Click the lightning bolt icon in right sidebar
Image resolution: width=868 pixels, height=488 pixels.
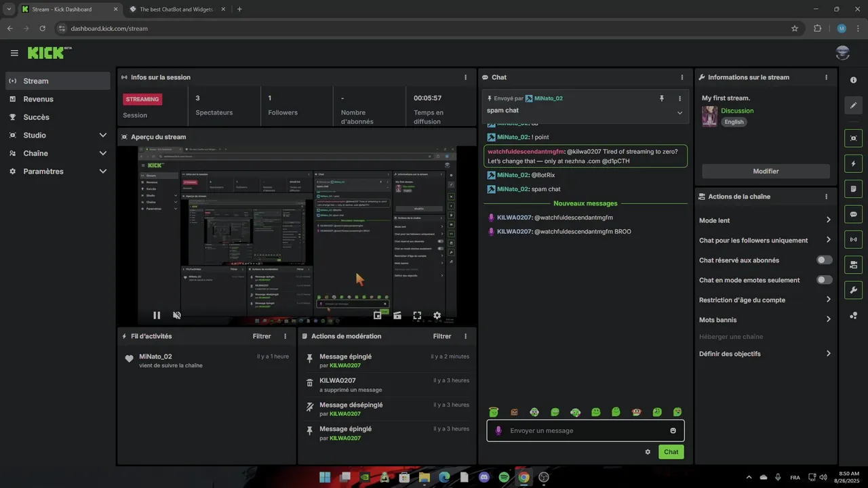[x=853, y=163]
